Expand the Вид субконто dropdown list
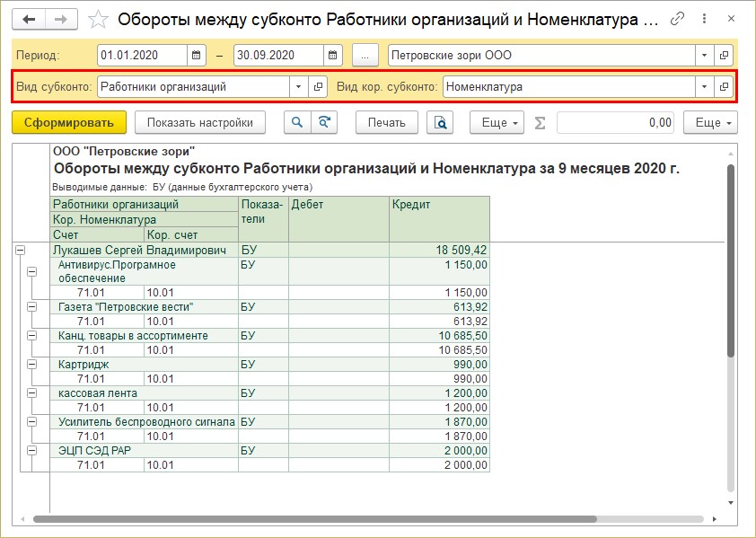The height and width of the screenshot is (538, 756). (297, 87)
